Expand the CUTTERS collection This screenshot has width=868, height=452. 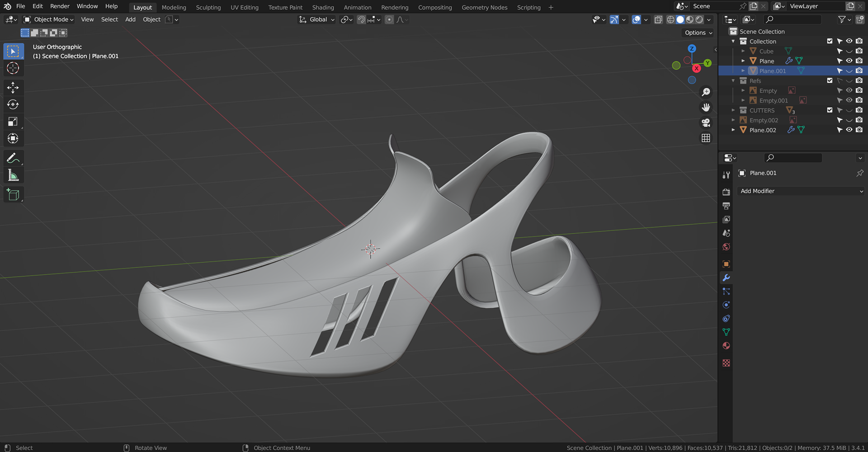point(733,110)
